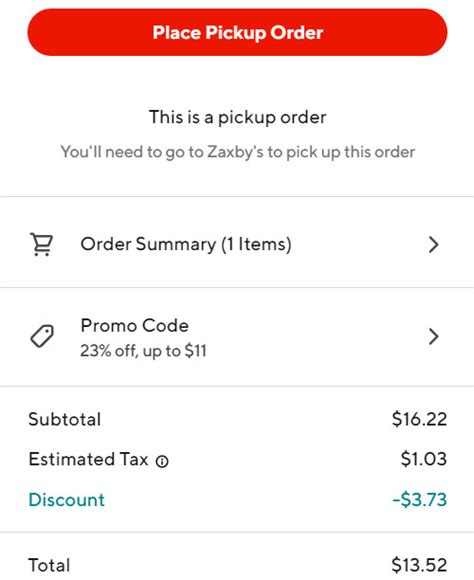
Task: Click the Total label
Action: 49,565
